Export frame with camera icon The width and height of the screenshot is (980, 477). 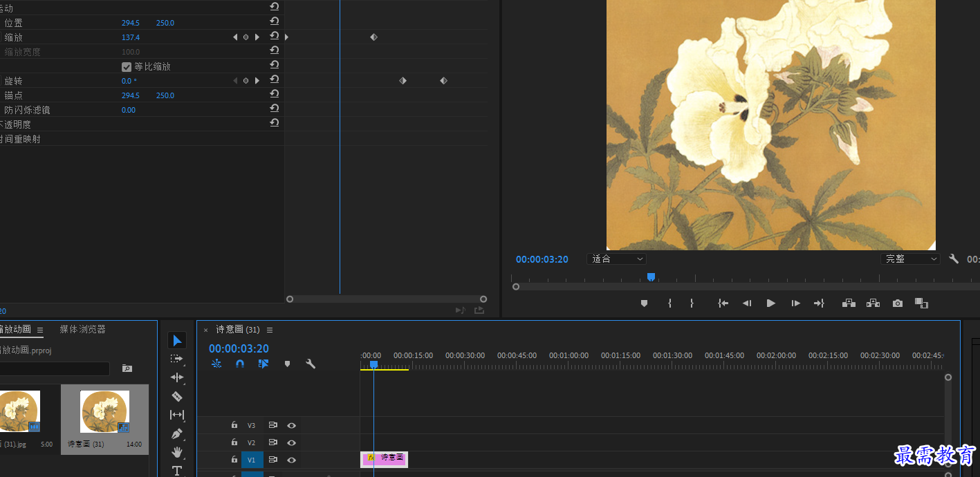[898, 303]
